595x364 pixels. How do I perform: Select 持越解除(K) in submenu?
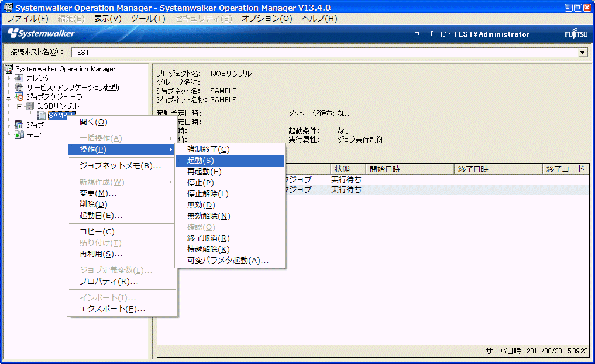(230, 249)
